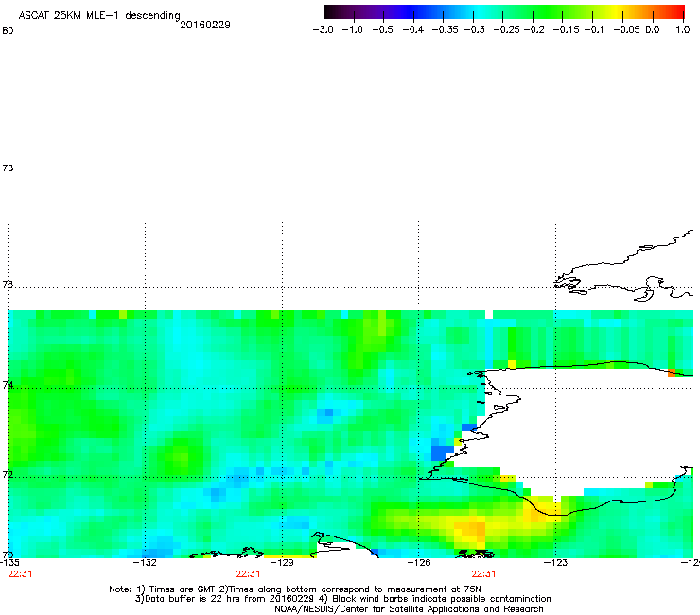700x615 pixels.
Task: Click the title "ASCAT 25KM MLE-1 descending"
Action: point(99,15)
